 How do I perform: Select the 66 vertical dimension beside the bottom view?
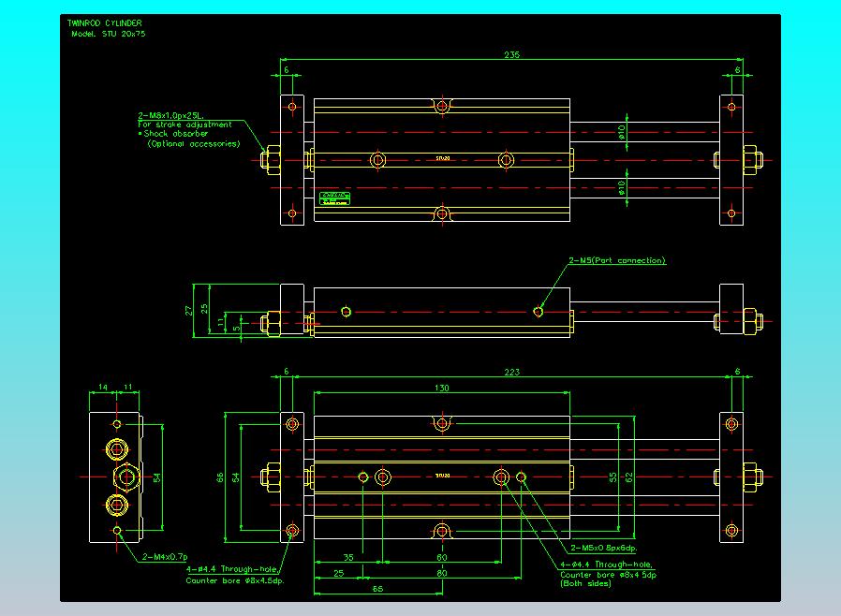(x=221, y=477)
